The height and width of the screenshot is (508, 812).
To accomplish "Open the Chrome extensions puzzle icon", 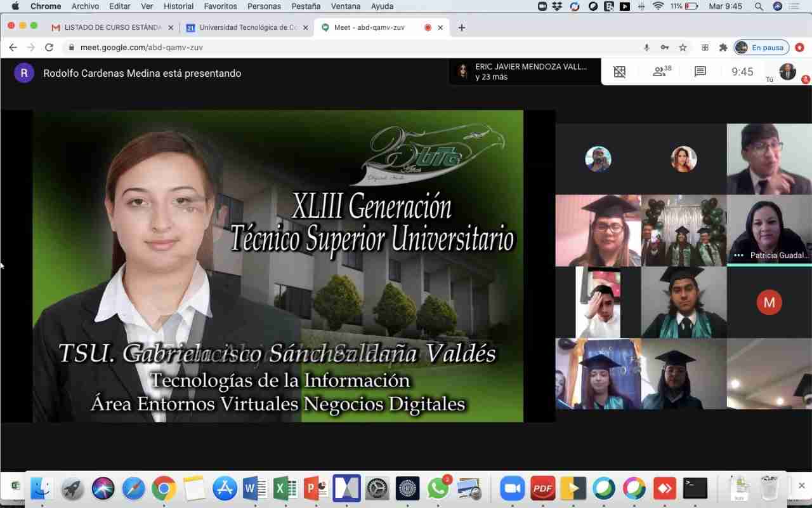I will click(x=723, y=48).
